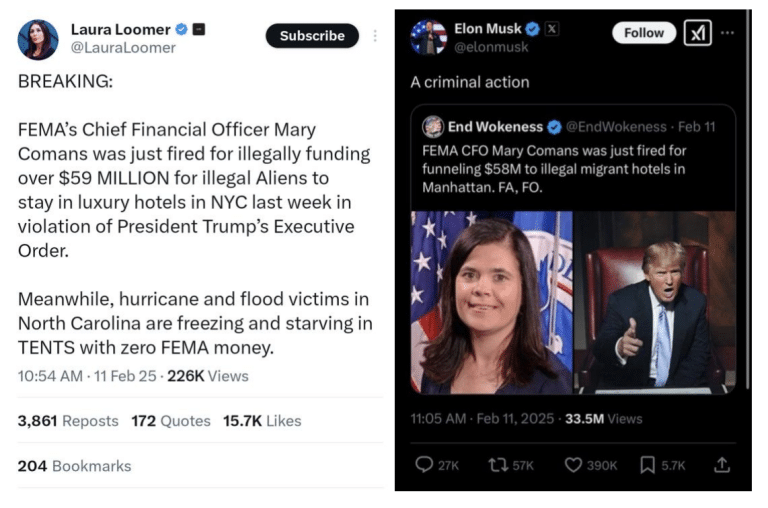The width and height of the screenshot is (768, 508).
Task: Click the share upload icon
Action: (x=722, y=465)
